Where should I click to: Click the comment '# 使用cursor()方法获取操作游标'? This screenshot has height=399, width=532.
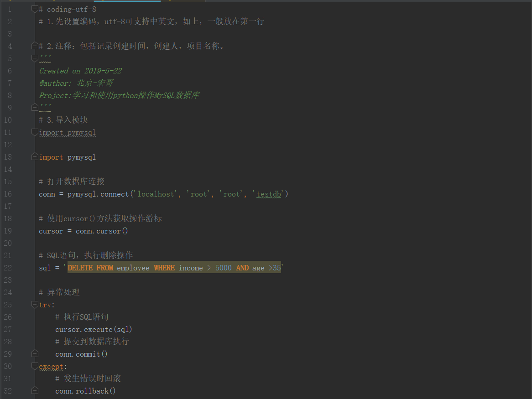100,219
